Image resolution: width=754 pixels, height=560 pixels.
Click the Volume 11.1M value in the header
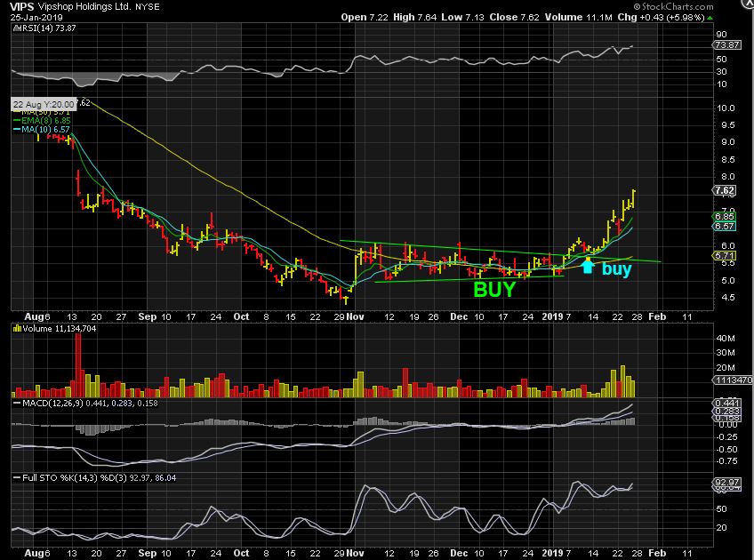point(578,17)
